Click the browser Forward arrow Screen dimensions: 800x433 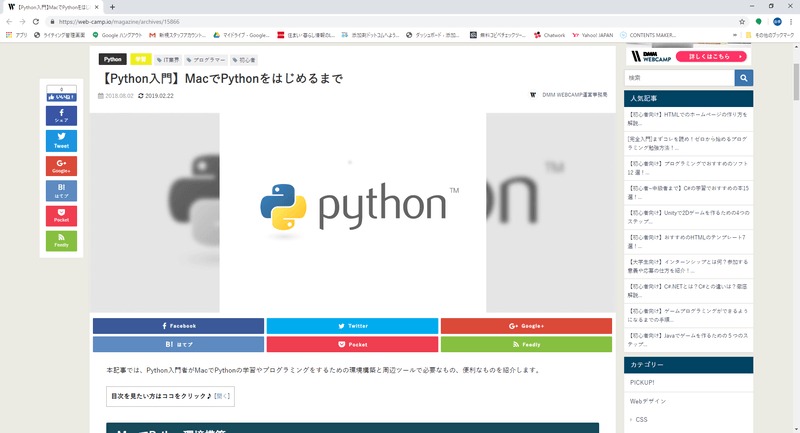(x=22, y=21)
